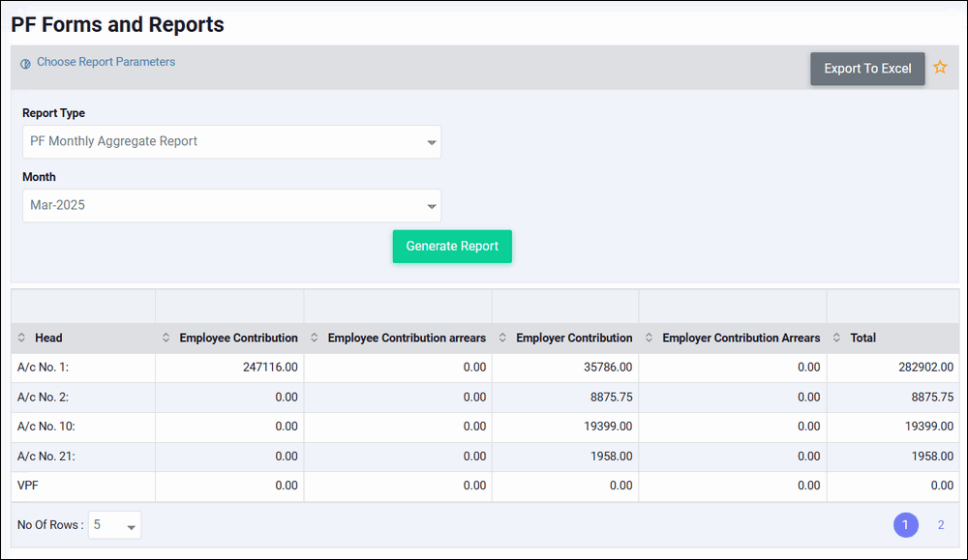Sort by Employer Contribution column arrows
Viewport: 968px width, 560px height.
click(x=502, y=338)
